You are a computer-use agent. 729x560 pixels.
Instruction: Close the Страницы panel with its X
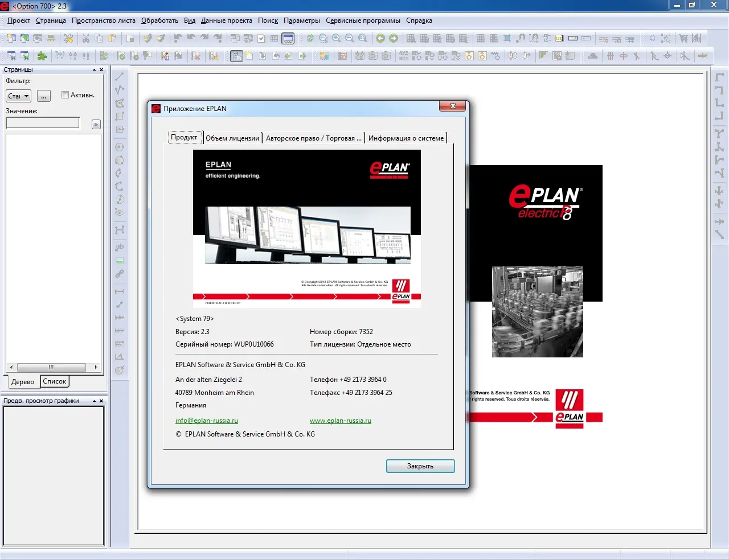(101, 70)
